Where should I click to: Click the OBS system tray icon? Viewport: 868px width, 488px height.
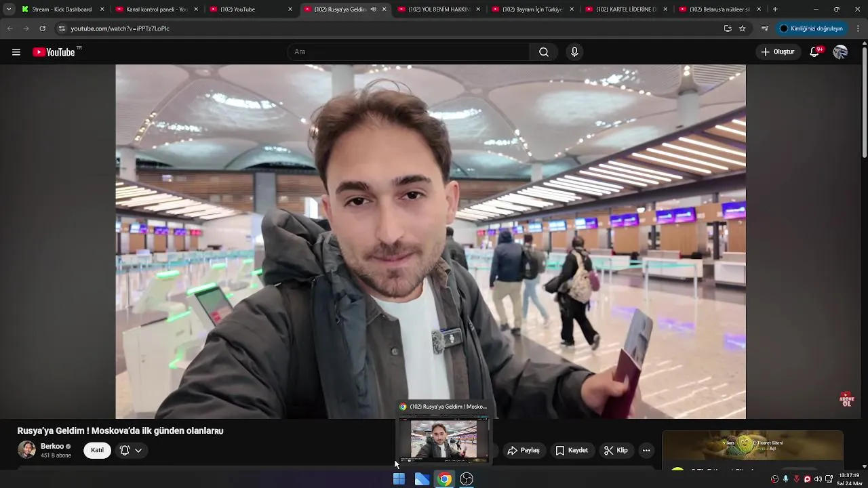click(774, 479)
